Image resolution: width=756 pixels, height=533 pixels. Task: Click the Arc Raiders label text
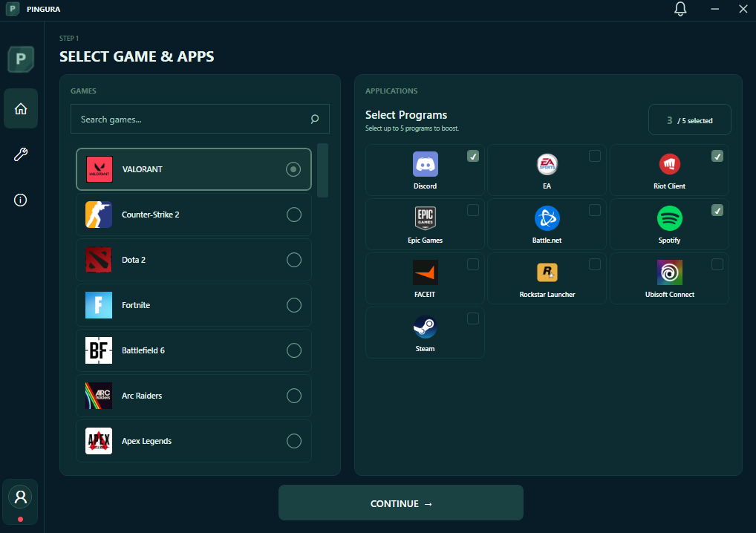click(x=142, y=396)
